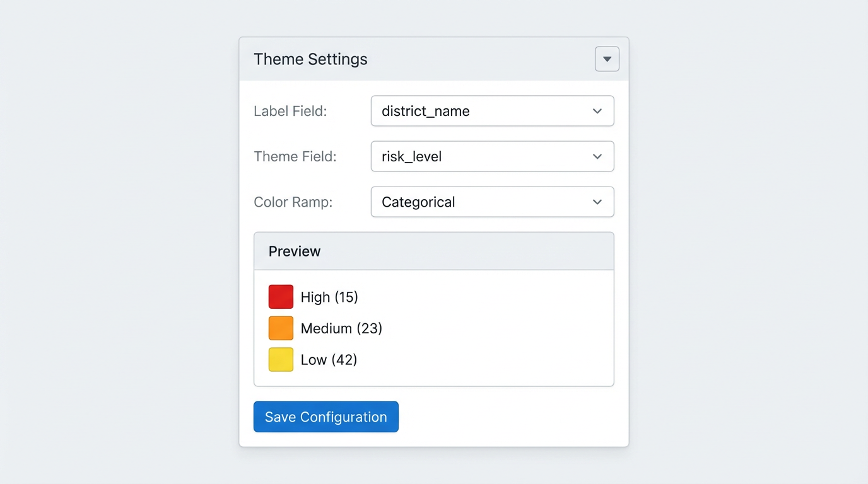
Task: Click the chevron on the Theme Field selector
Action: pos(597,156)
